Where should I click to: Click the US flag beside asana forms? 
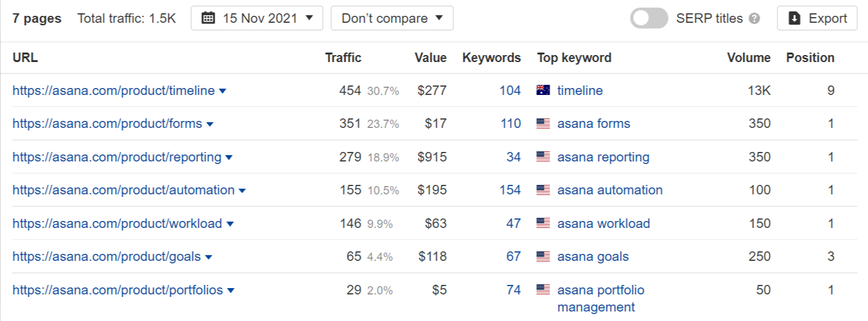(543, 123)
